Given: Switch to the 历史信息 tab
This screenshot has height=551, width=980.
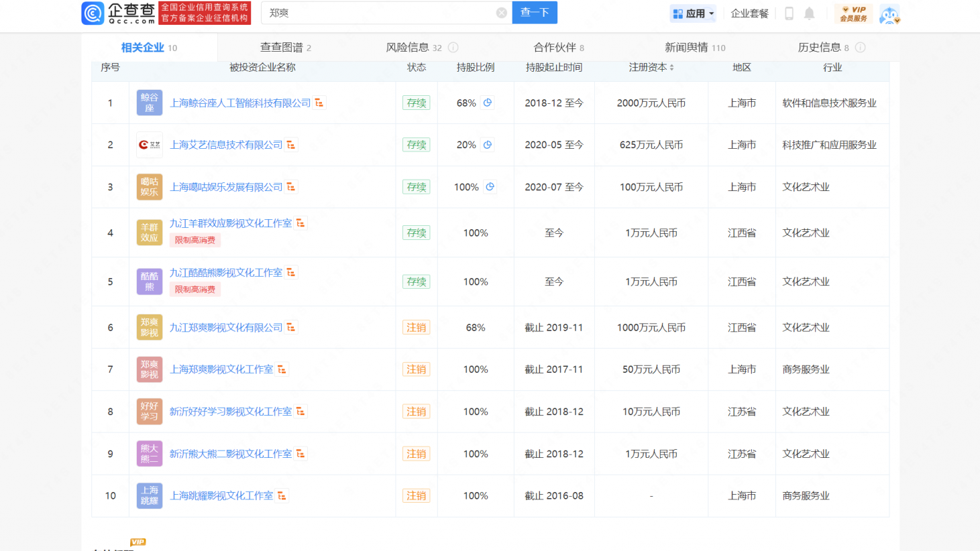Looking at the screenshot, I should [x=823, y=48].
